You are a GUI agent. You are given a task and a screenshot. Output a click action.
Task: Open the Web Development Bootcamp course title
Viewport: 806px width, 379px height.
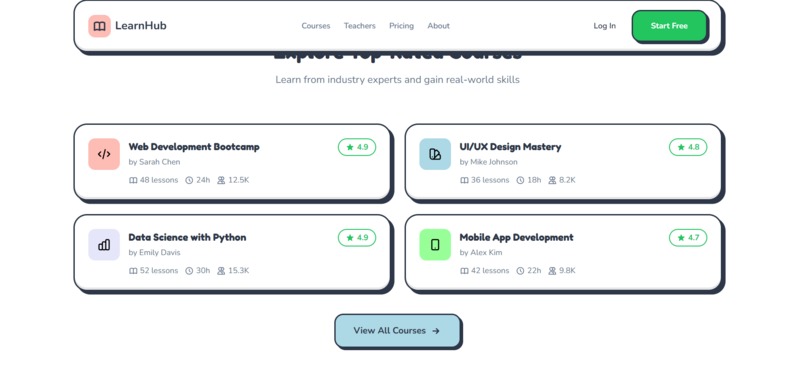pos(194,147)
